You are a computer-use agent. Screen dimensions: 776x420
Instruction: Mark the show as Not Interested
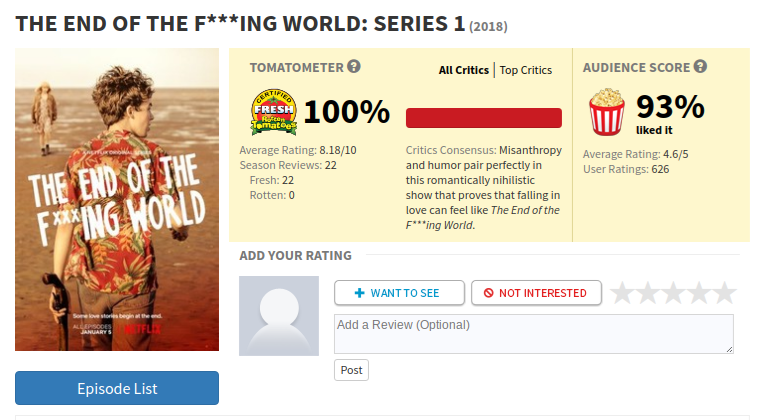(536, 293)
